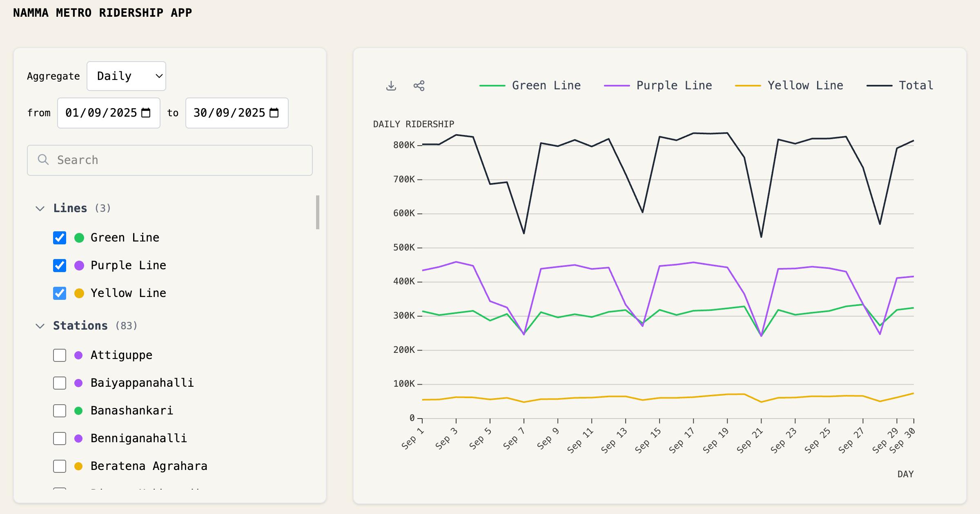Image resolution: width=980 pixels, height=514 pixels.
Task: Enable the Banashankari station checkbox
Action: tap(60, 411)
